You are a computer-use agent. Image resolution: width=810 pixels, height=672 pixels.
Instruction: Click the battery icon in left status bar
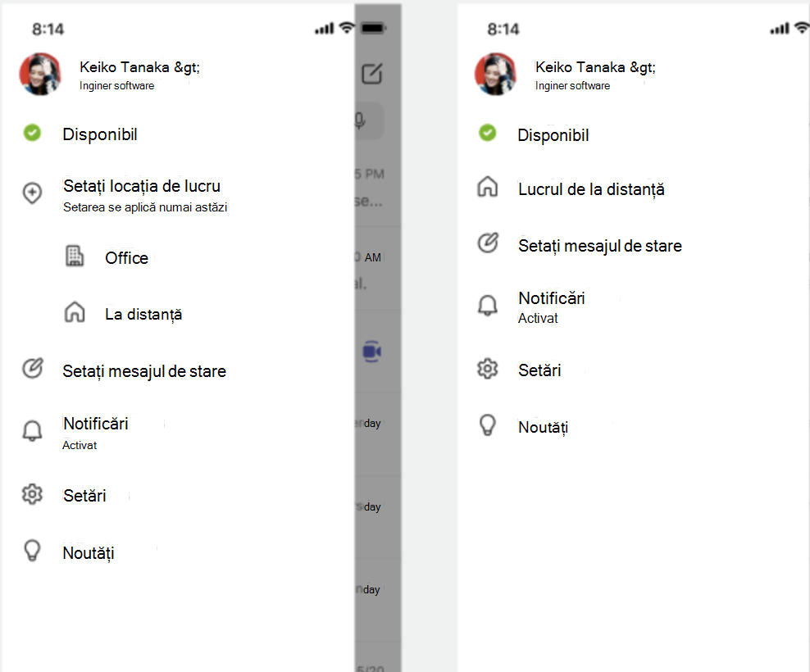click(x=374, y=28)
